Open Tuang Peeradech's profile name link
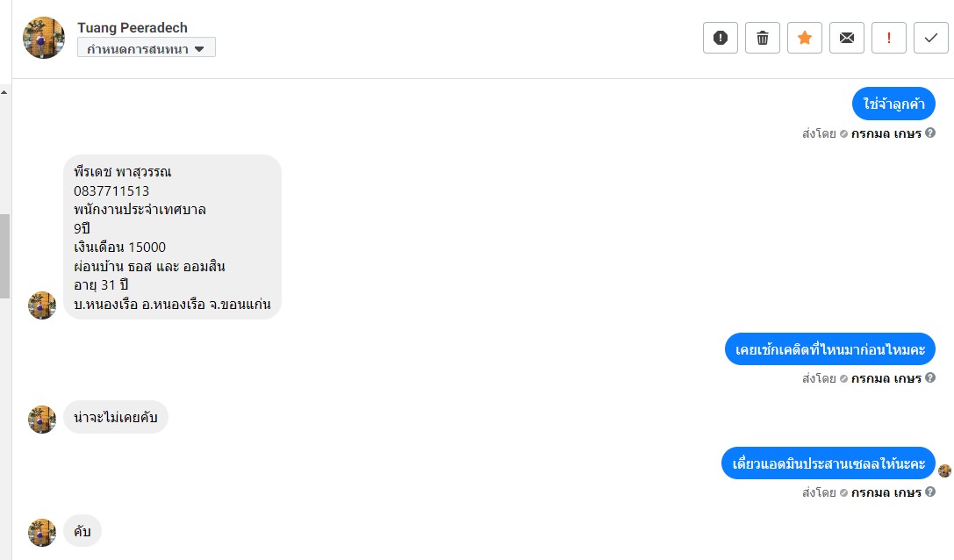The height and width of the screenshot is (560, 954). [133, 28]
